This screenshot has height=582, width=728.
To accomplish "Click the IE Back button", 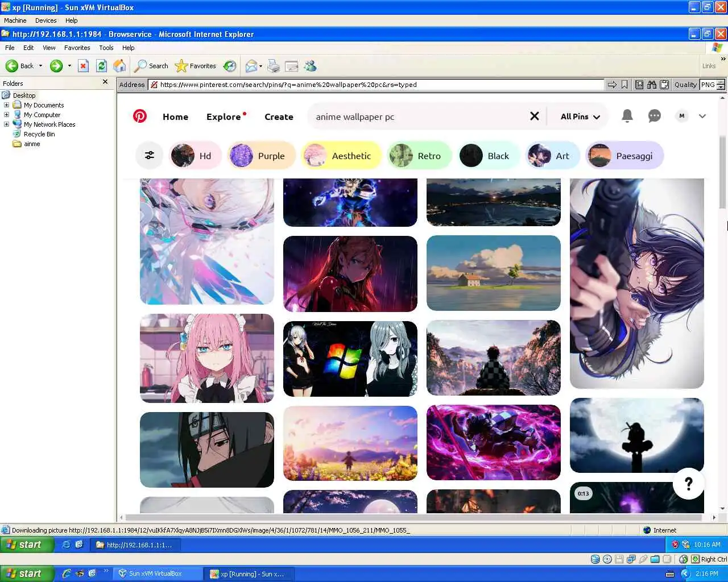I will (20, 66).
